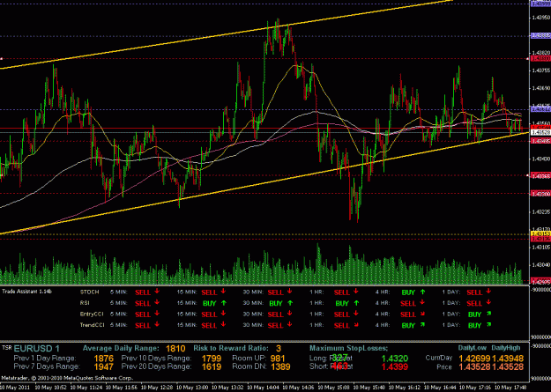The image size is (551, 392).
Task: Click the DailyHigh column header
Action: tap(505, 348)
